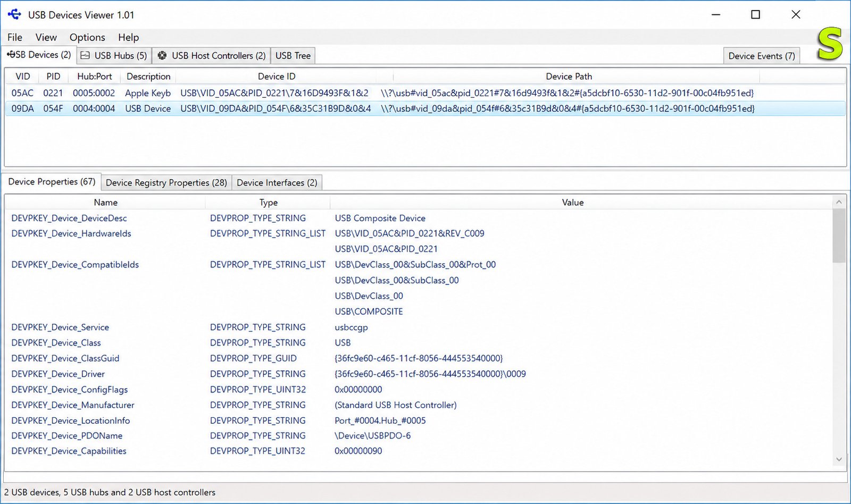Viewport: 851px width, 504px height.
Task: Switch to the USB Devices (2) tab
Action: (x=39, y=55)
